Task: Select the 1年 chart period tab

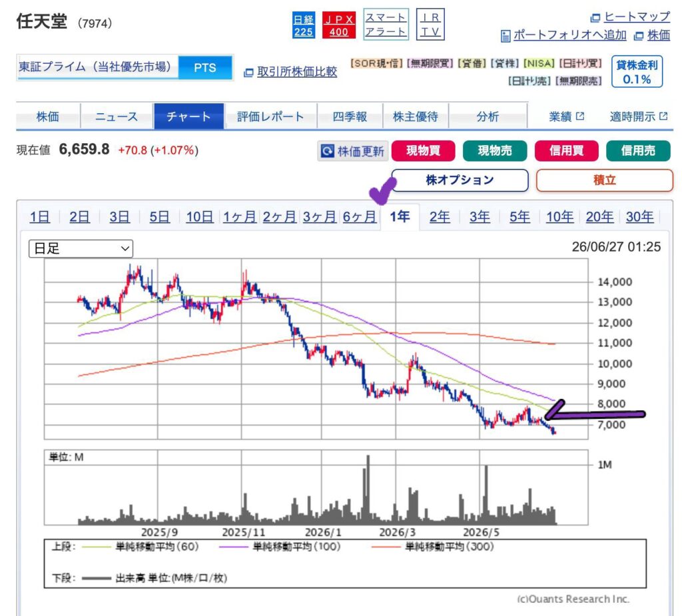Action: tap(400, 216)
